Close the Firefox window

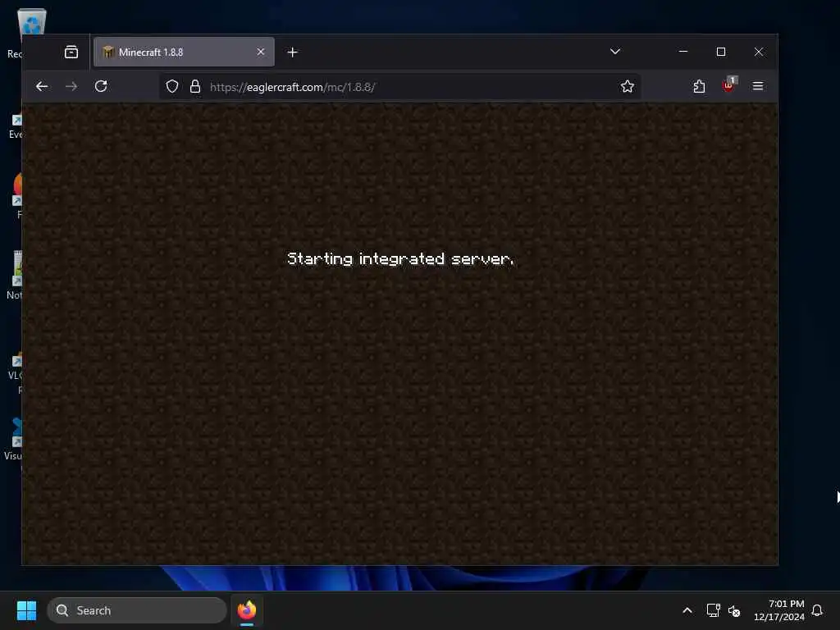pos(759,52)
